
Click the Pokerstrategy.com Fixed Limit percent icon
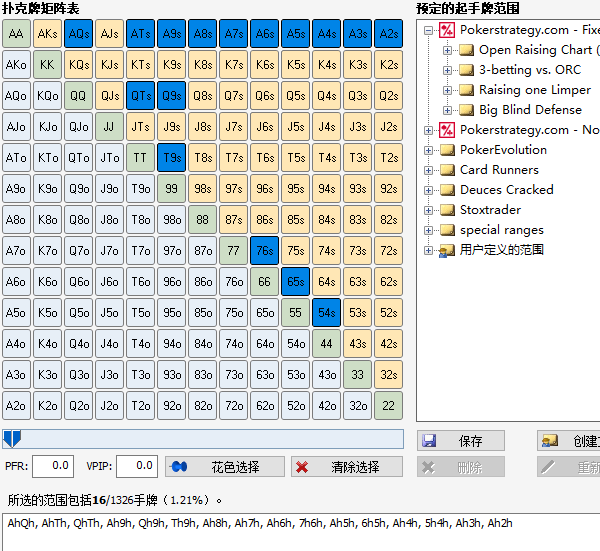coord(447,30)
